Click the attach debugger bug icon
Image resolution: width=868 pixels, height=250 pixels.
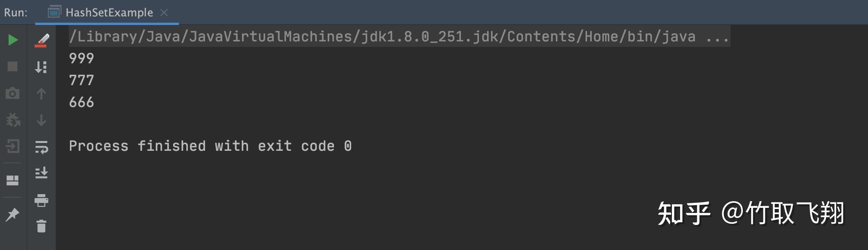[x=13, y=120]
